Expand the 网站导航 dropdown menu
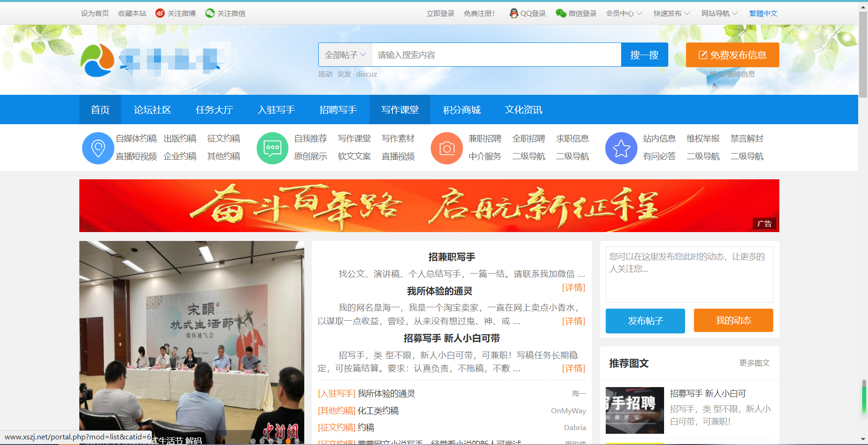Image resolution: width=868 pixels, height=445 pixels. pos(720,14)
